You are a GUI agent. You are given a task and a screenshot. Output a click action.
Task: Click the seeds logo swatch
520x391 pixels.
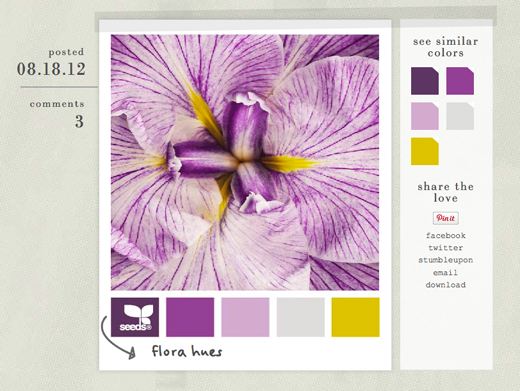pos(135,317)
